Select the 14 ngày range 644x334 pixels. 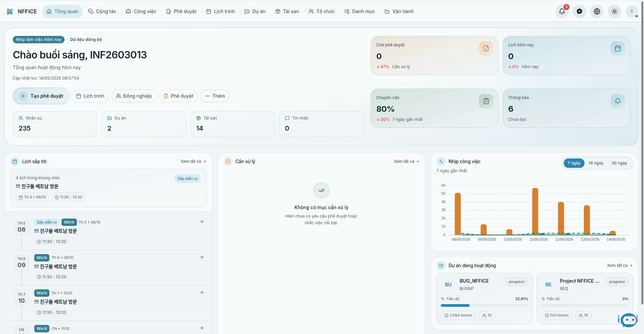[596, 163]
